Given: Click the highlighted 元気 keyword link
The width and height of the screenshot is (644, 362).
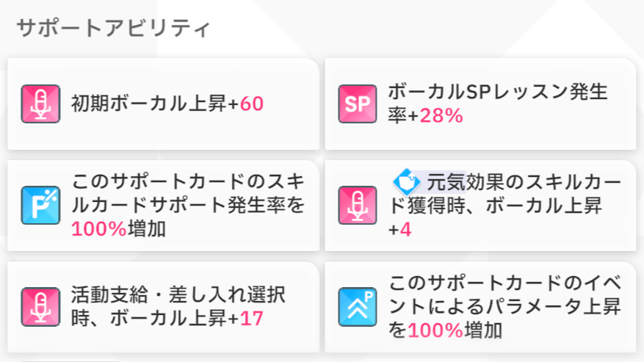Looking at the screenshot, I should click(446, 182).
